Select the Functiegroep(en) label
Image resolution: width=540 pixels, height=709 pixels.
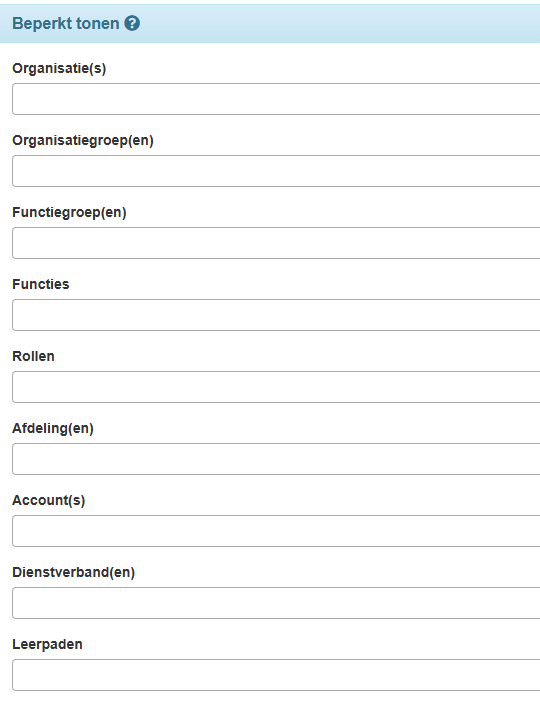click(x=69, y=213)
